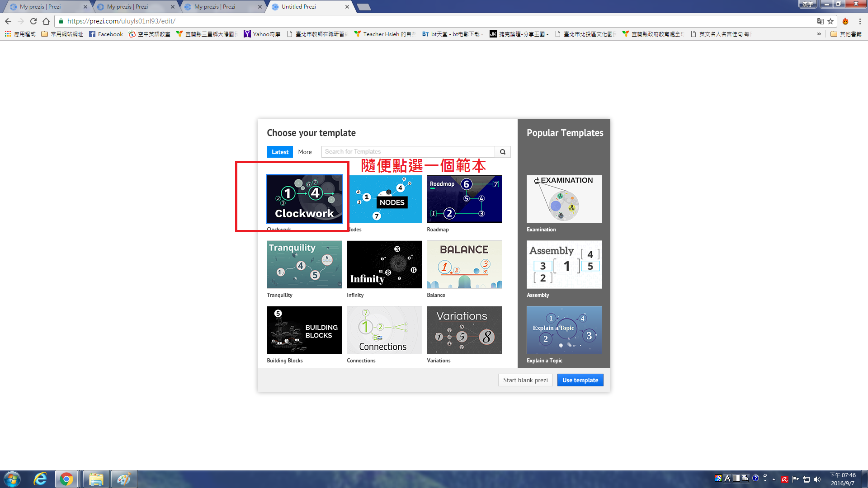
Task: Open the Apps bookmarks shortcut
Action: 20,34
